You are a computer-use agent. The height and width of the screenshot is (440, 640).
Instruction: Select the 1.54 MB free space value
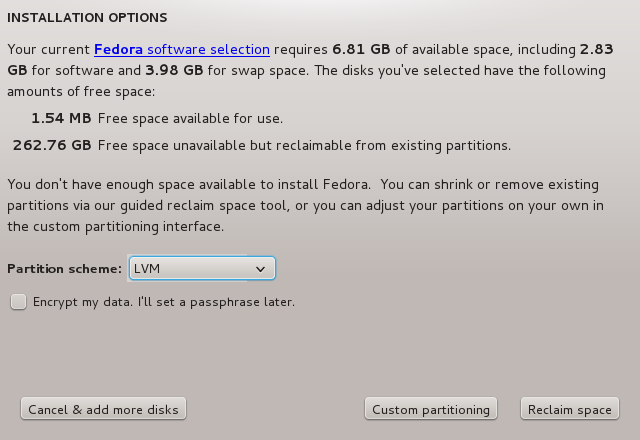62,118
